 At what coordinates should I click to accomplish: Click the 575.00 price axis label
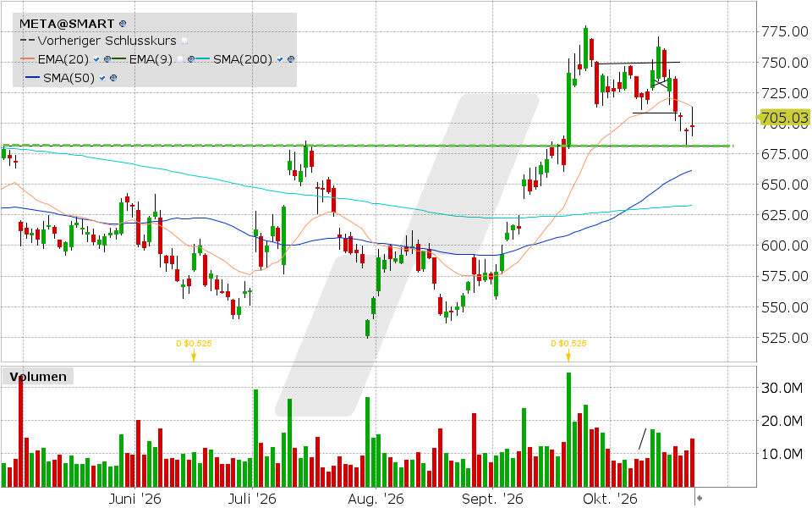coord(785,276)
